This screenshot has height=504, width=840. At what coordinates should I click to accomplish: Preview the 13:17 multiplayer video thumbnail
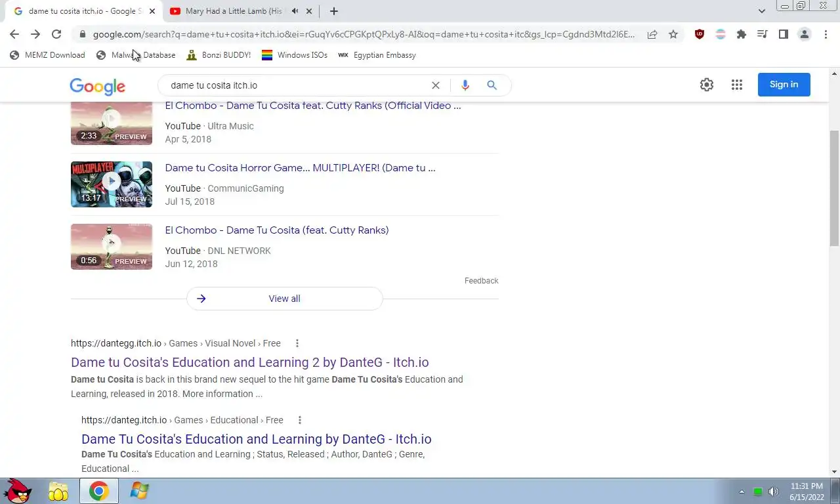pos(112,184)
